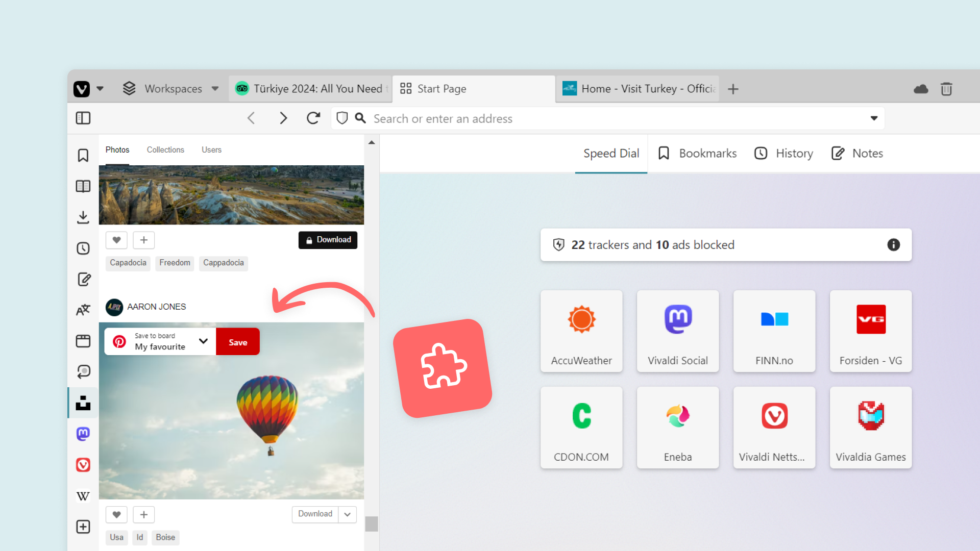Click the Wikipedia icon in sidebar
The image size is (980, 551).
(x=84, y=496)
